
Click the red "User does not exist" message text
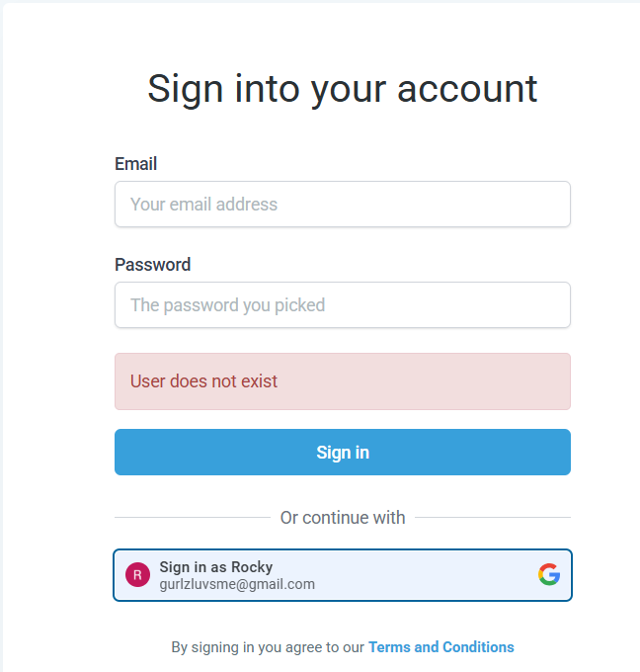203,381
